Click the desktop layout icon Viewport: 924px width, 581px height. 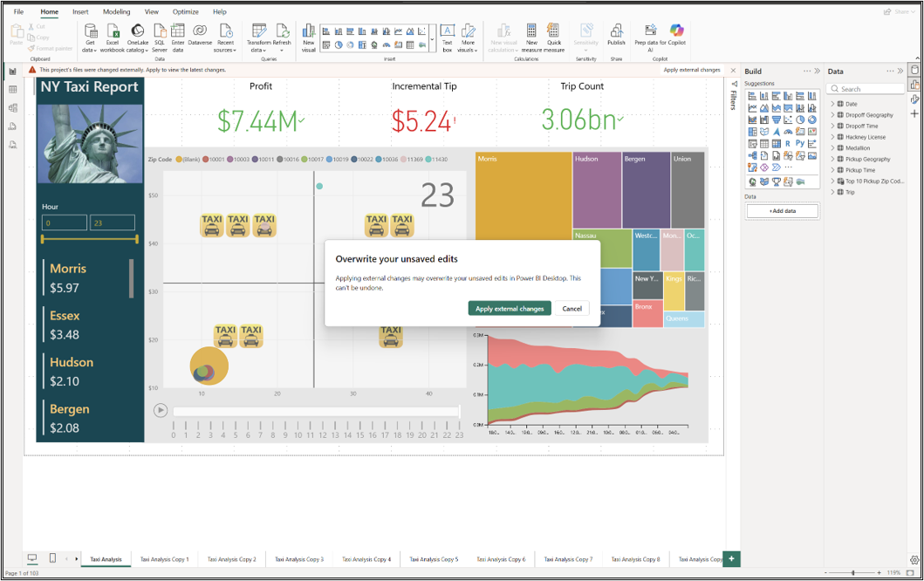[32, 557]
